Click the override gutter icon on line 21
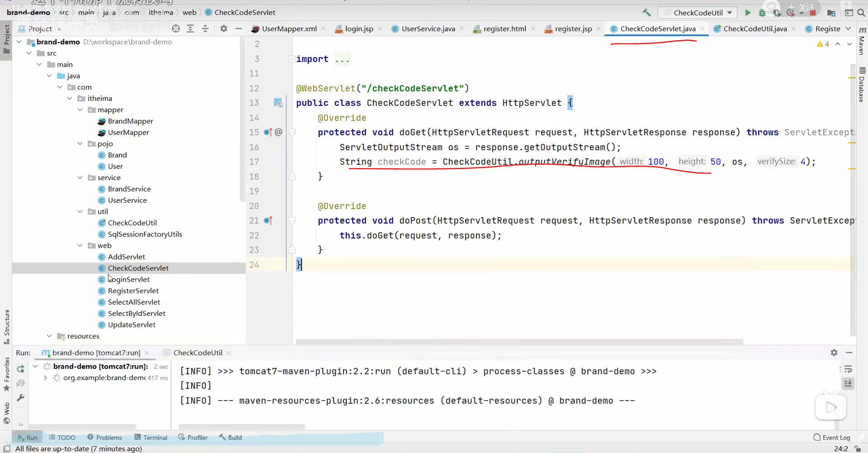 (268, 220)
